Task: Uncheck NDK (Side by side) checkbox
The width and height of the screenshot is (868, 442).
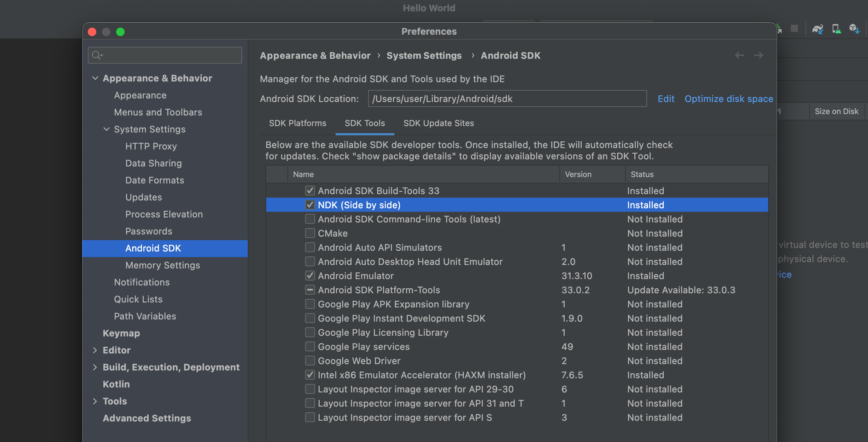Action: pyautogui.click(x=310, y=205)
